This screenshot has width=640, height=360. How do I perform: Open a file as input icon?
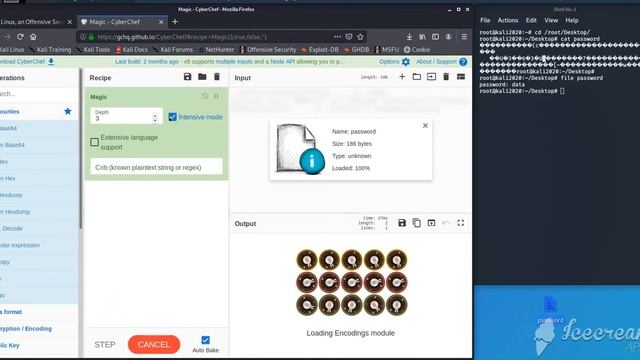[431, 77]
